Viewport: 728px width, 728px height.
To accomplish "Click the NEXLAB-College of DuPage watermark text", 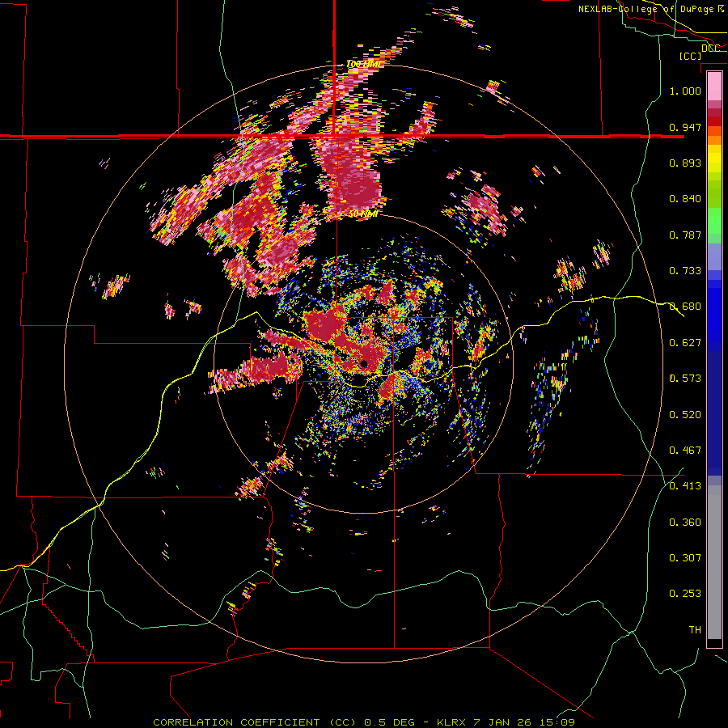I will coord(651,9).
